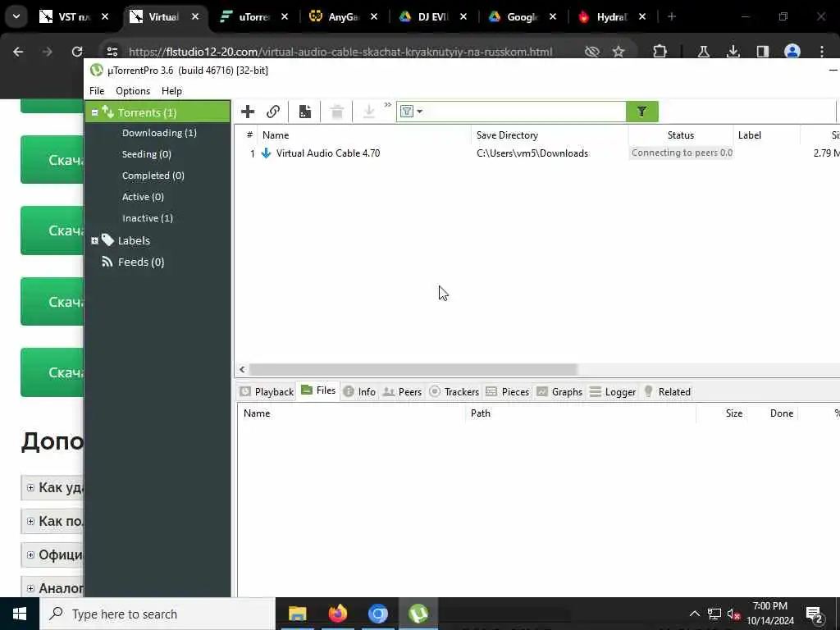Open the File menu in uTorrent
The width and height of the screenshot is (840, 630).
97,91
